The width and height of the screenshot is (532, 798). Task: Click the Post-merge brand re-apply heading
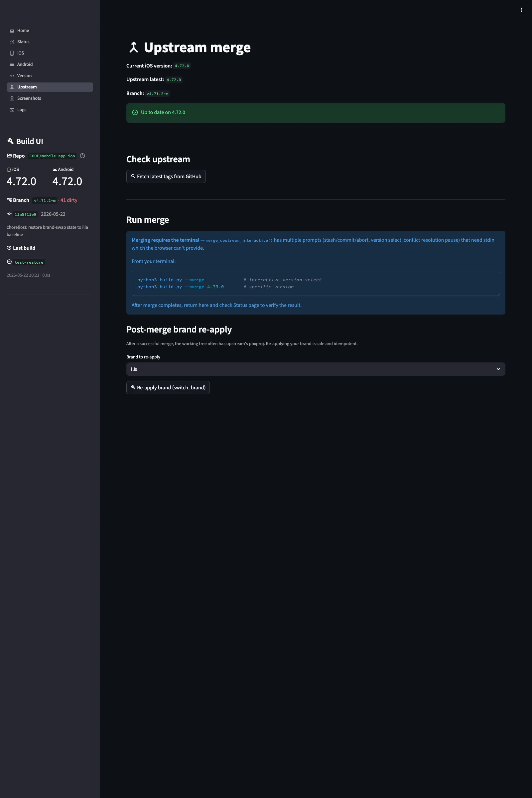[x=179, y=330]
